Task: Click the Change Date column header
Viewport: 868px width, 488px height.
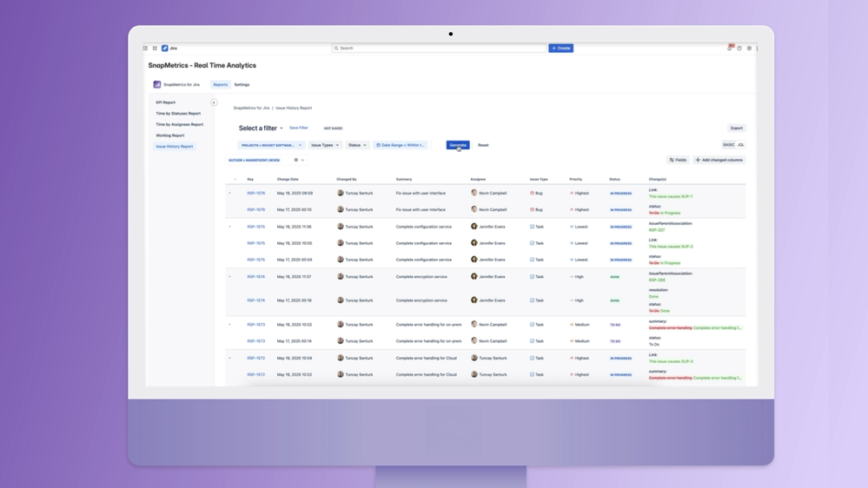Action: (288, 179)
